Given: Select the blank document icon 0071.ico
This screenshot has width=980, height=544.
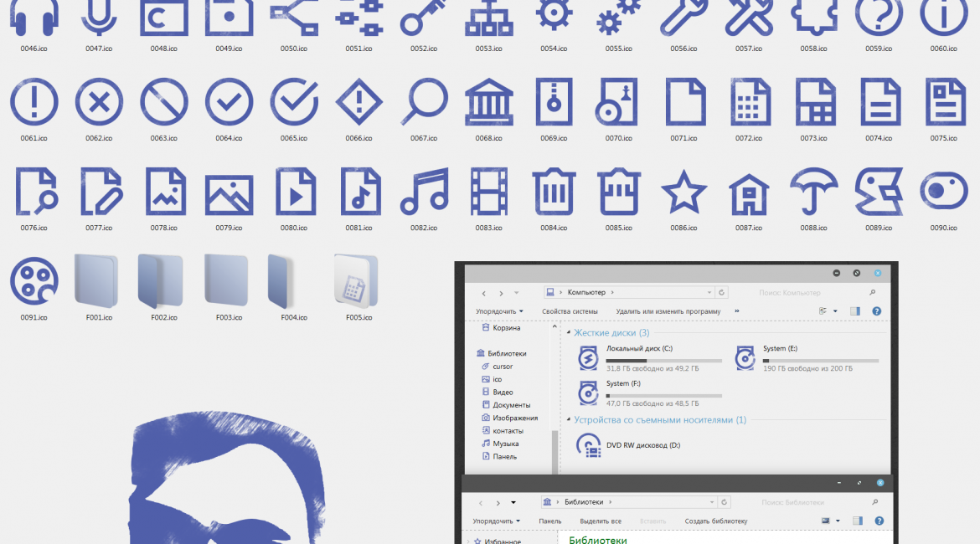Looking at the screenshot, I should [685, 102].
